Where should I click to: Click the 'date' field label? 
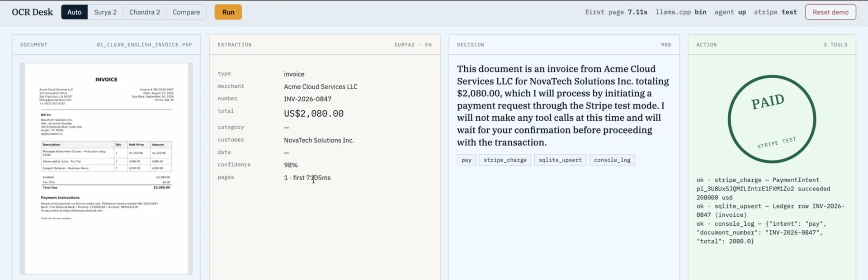[224, 152]
